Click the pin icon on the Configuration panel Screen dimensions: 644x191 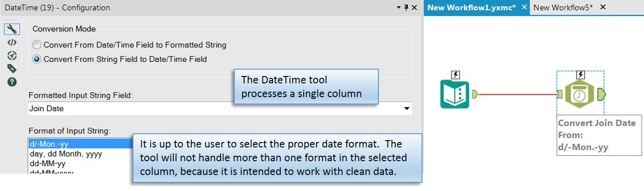[406, 7]
